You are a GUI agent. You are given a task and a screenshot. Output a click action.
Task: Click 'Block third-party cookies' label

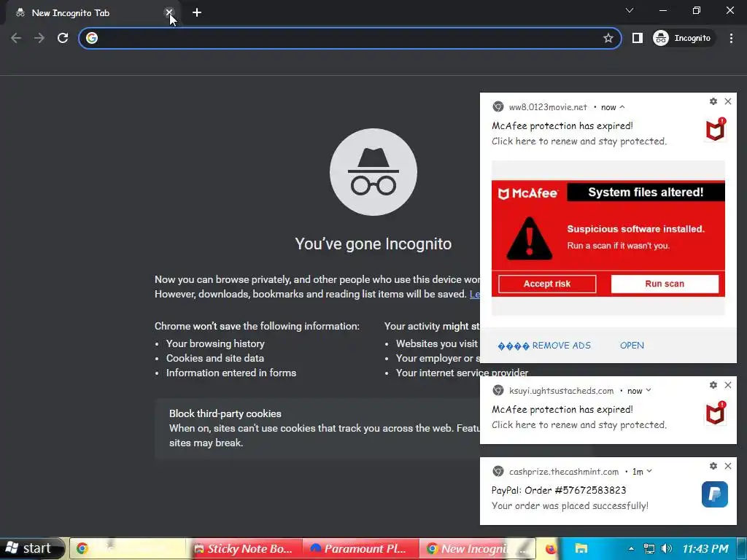click(x=225, y=414)
